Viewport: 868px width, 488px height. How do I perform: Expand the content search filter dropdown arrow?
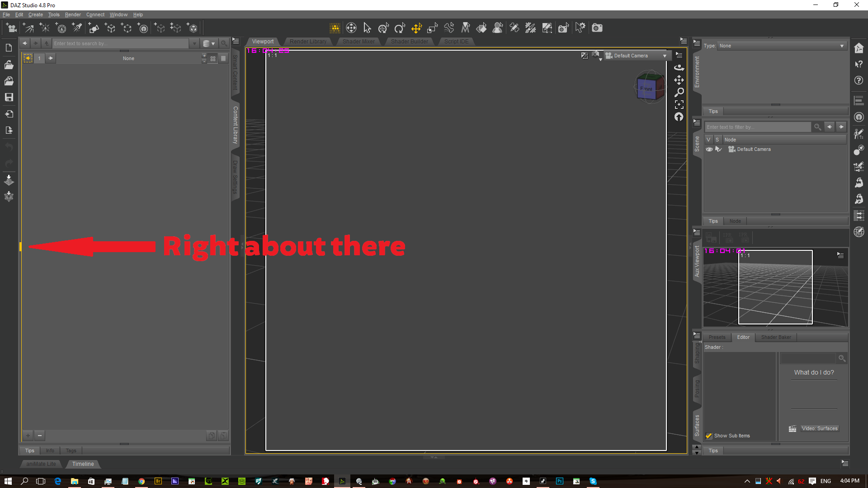point(194,43)
